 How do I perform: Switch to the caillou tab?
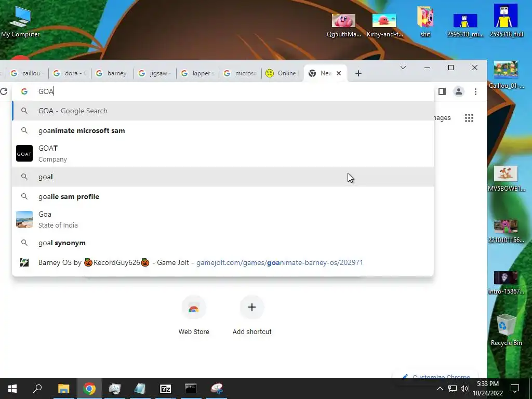click(x=27, y=73)
